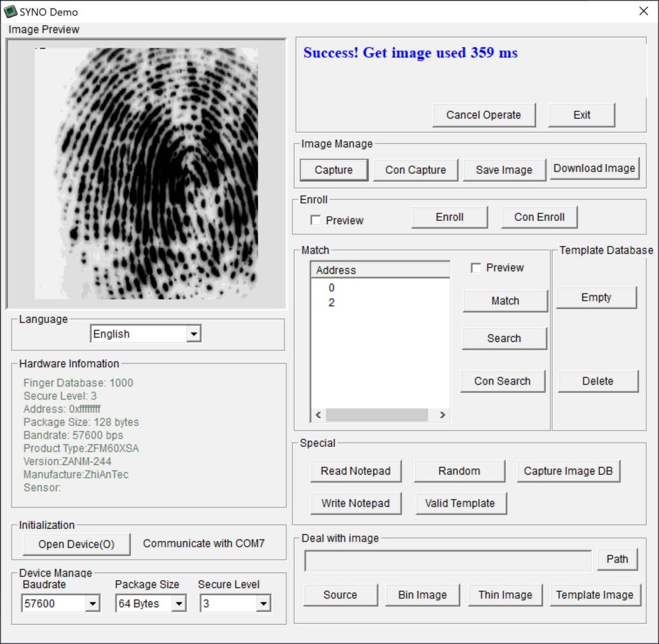Image resolution: width=659 pixels, height=644 pixels.
Task: Check the Preview box in the Match section
Action: pyautogui.click(x=476, y=268)
